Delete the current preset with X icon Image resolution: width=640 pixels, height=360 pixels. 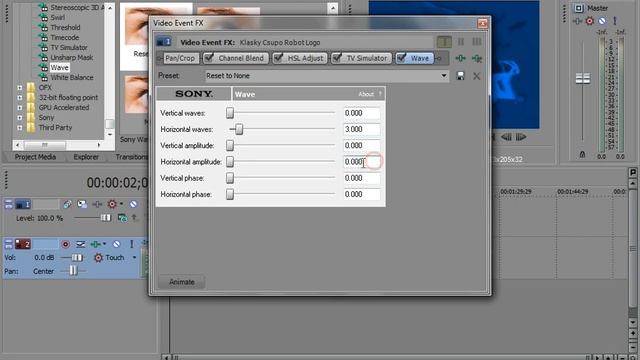[x=476, y=76]
